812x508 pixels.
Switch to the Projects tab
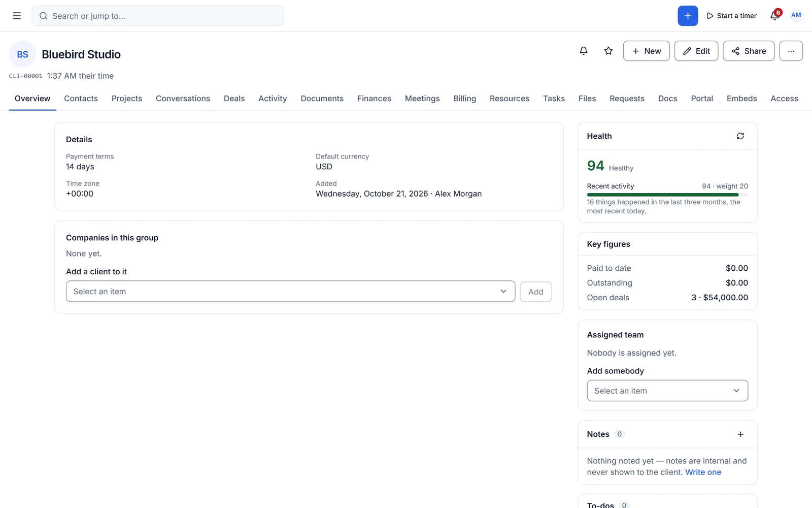point(127,99)
